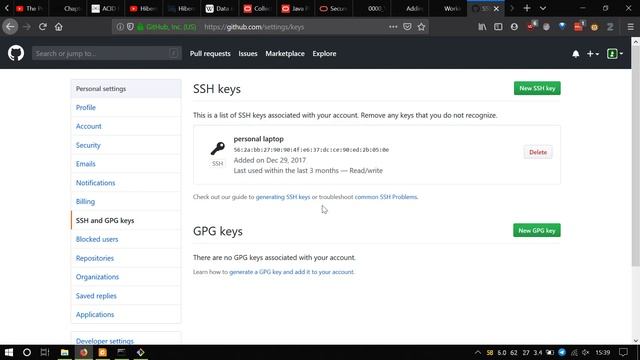Bookmark this page with star icon
The height and width of the screenshot is (360, 640).
click(422, 27)
